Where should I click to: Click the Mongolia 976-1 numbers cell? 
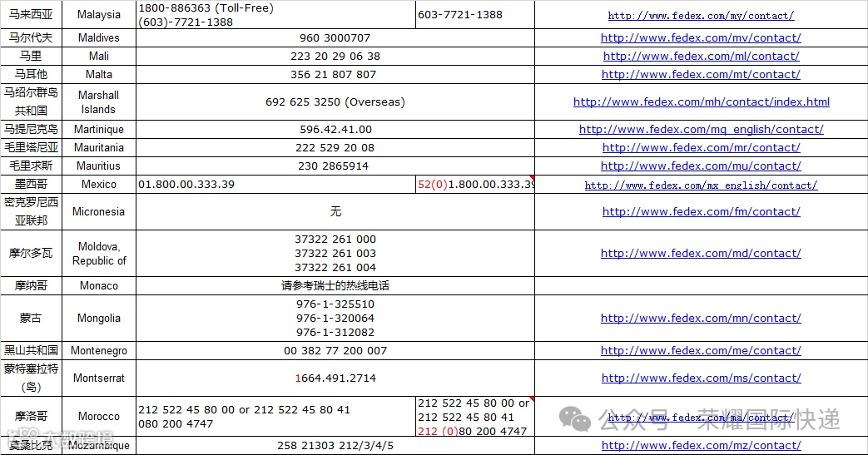pos(335,319)
